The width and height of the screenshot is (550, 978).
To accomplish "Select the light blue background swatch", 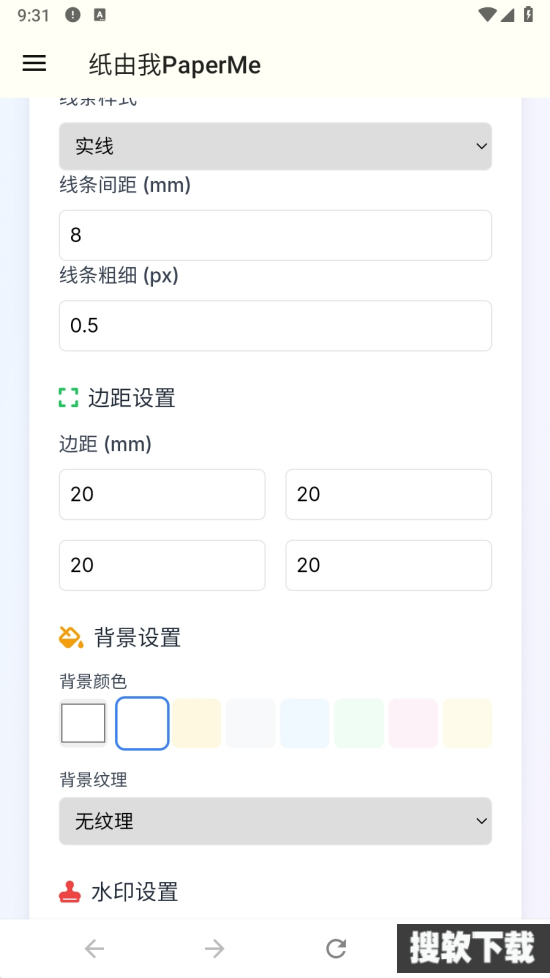I will click(305, 723).
